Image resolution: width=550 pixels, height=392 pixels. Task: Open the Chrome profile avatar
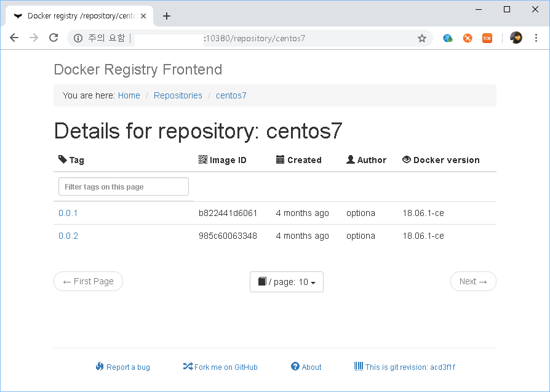tap(516, 38)
